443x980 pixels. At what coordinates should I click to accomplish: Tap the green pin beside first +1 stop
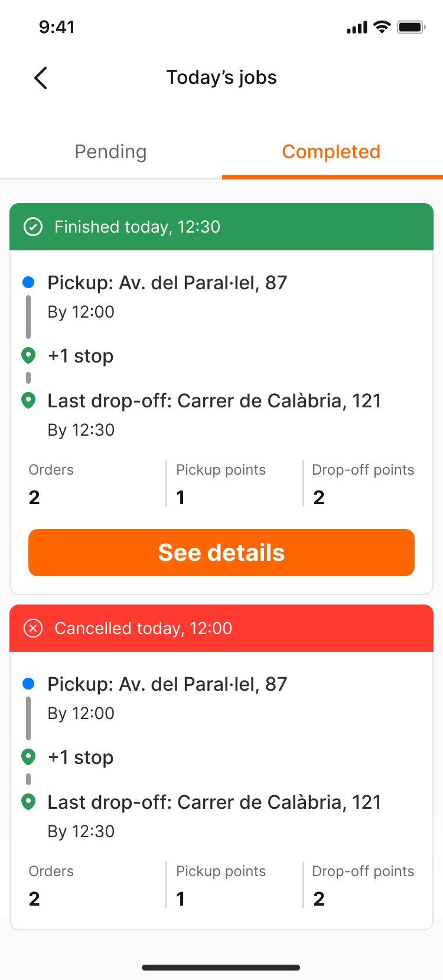point(28,355)
